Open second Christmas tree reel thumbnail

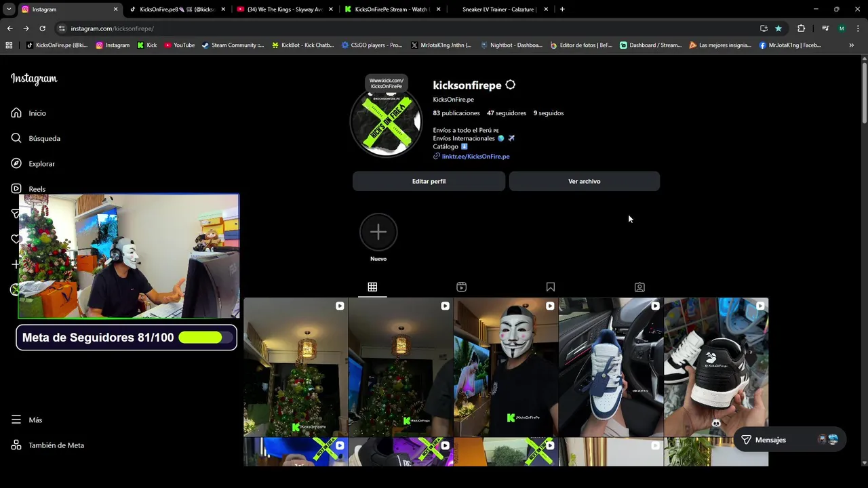(x=401, y=367)
